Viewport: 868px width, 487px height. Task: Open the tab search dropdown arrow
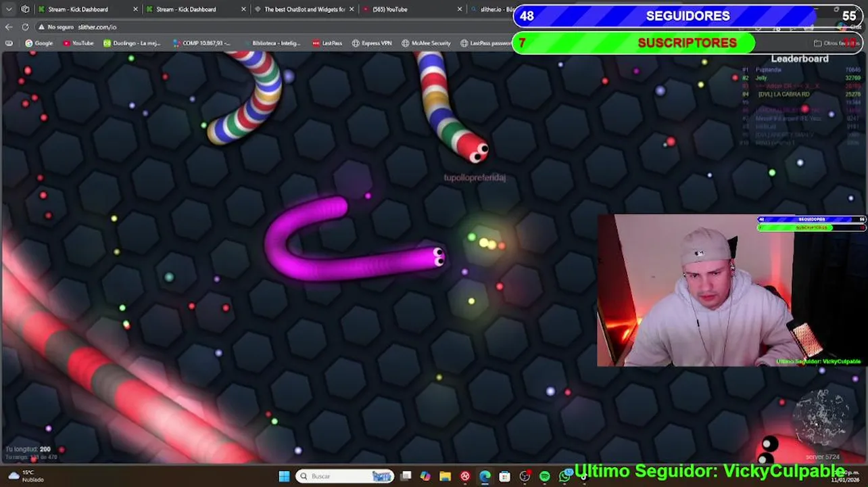coord(9,9)
